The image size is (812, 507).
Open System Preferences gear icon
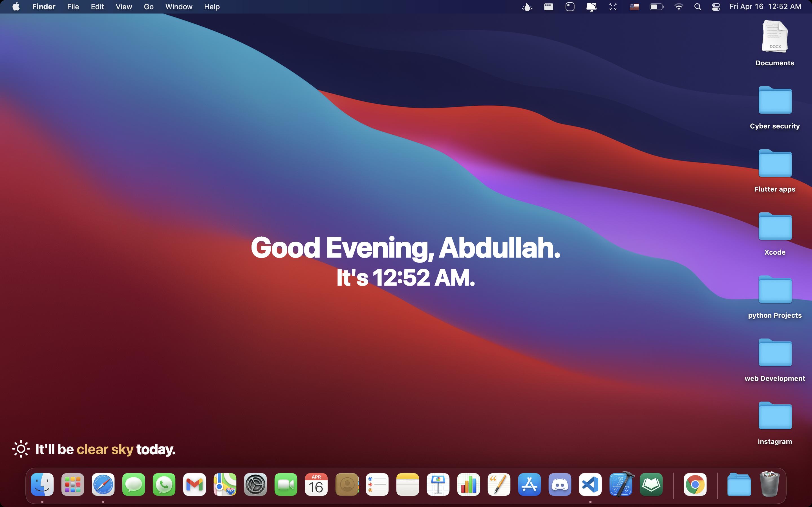pyautogui.click(x=255, y=484)
